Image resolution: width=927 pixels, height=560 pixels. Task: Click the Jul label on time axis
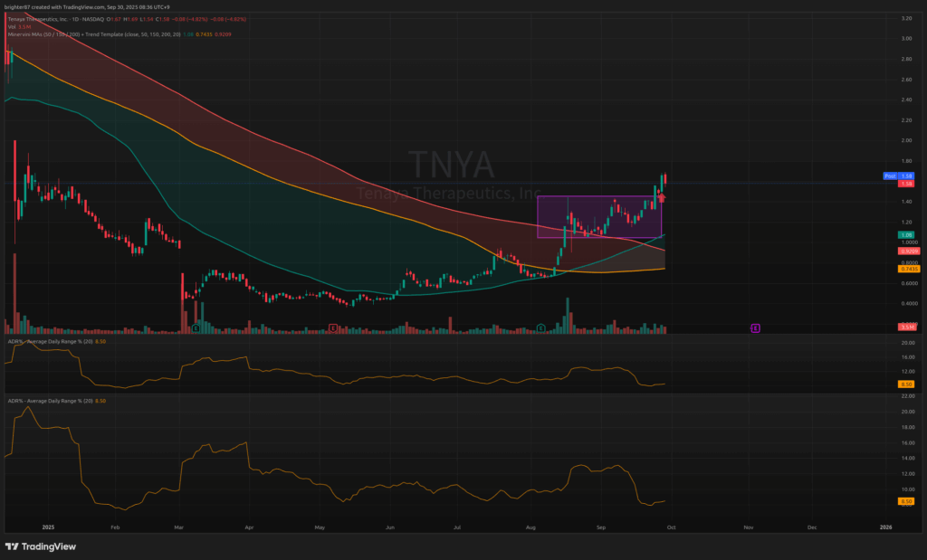[457, 527]
